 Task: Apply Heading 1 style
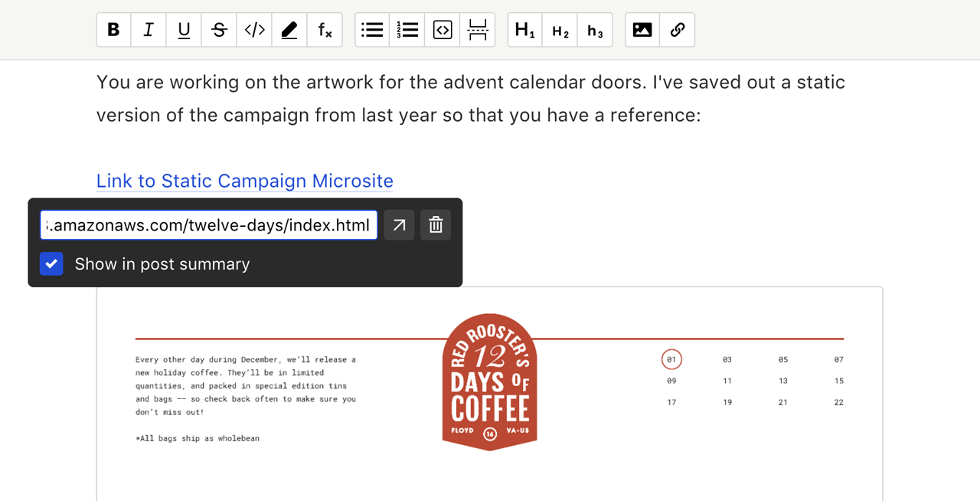coord(525,30)
